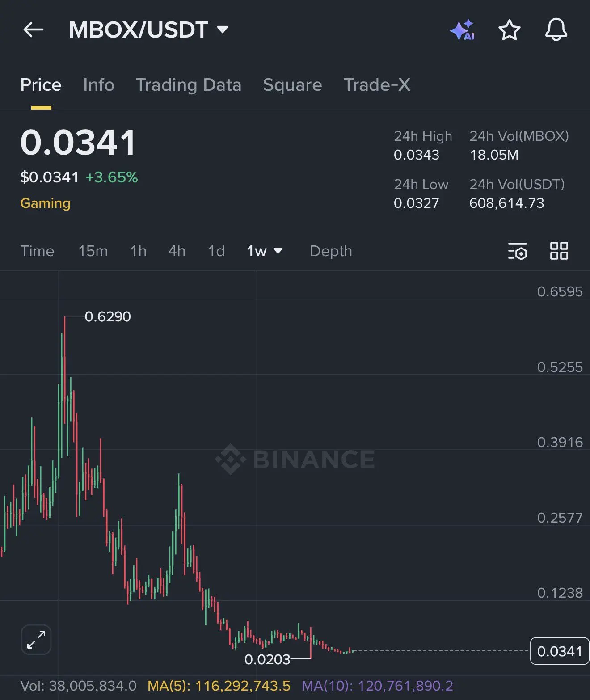Add MBOX/USDT to favorites with star

pyautogui.click(x=509, y=30)
